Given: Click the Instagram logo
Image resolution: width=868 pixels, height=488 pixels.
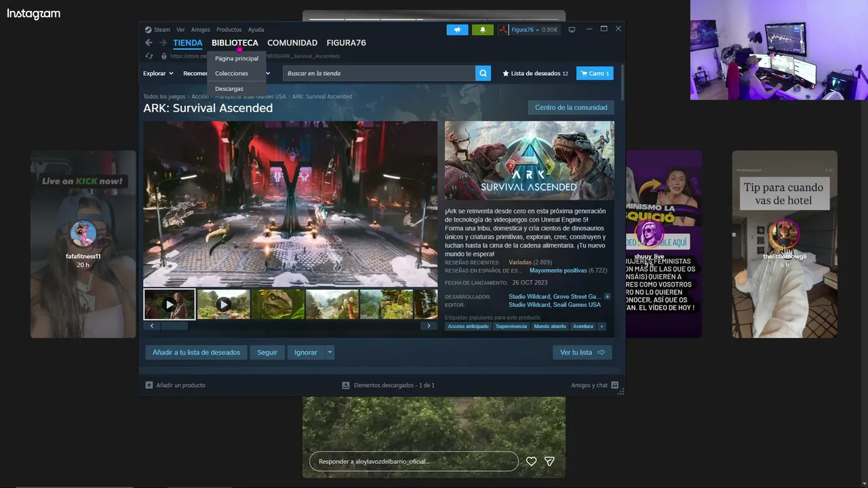Looking at the screenshot, I should (x=34, y=14).
